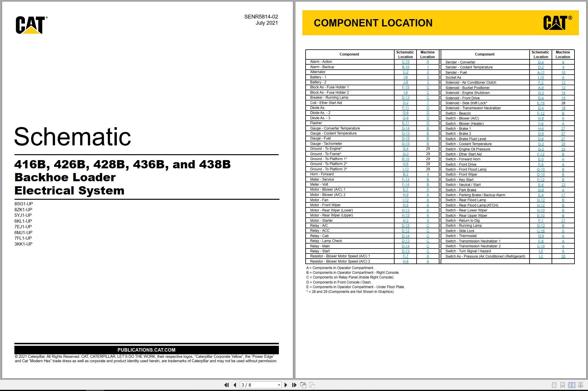Open F-14 link for Meter - Volt
The height and width of the screenshot is (391, 588).
pos(405,184)
